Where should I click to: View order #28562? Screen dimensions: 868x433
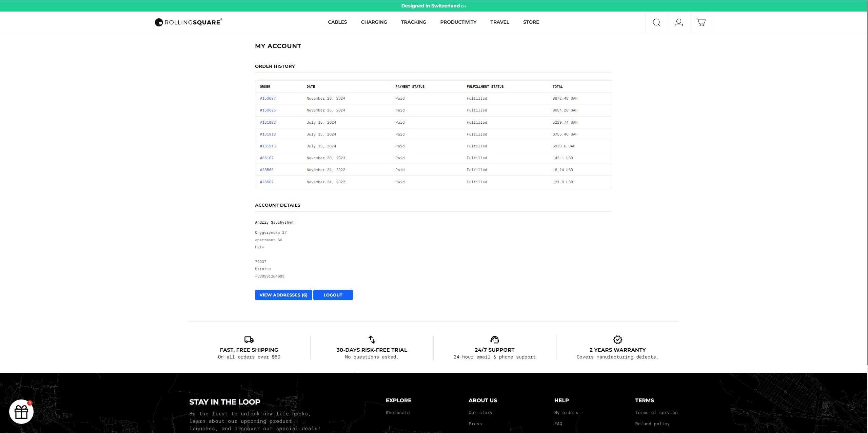click(267, 182)
